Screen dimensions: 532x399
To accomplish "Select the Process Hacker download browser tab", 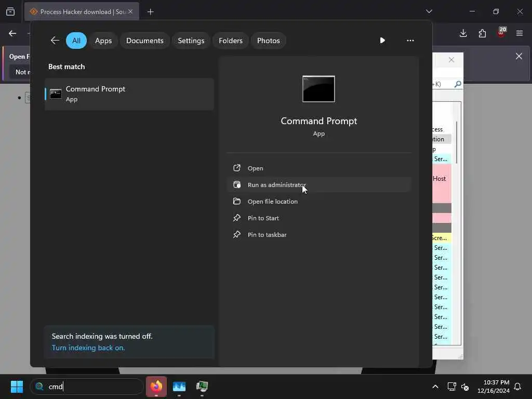I will tap(82, 11).
